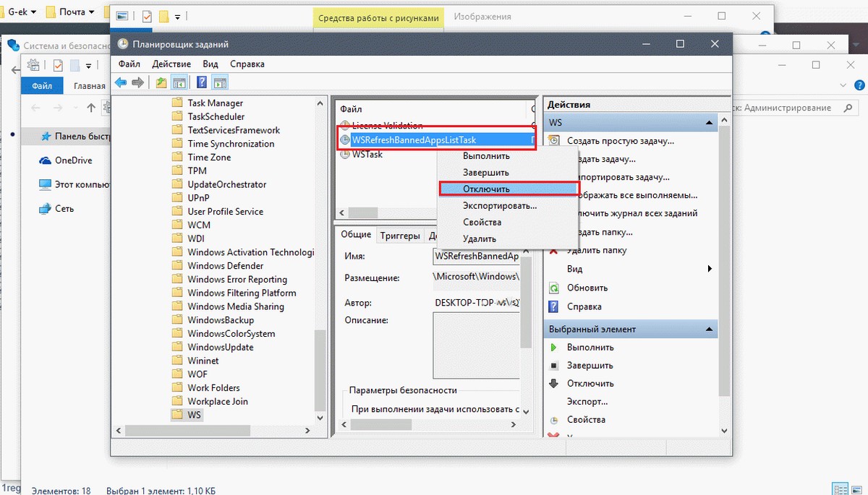The width and height of the screenshot is (868, 495).
Task: Select the Windows Defender folder in tree
Action: pos(226,266)
